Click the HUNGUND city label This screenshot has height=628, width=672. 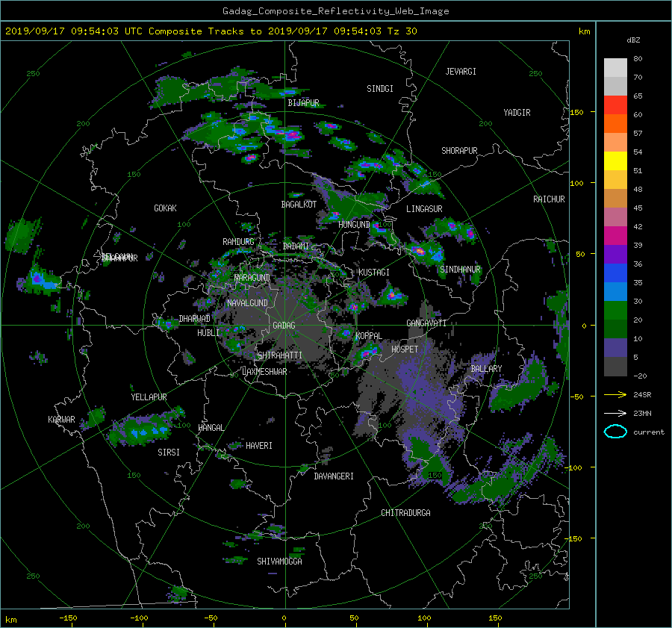coord(354,225)
